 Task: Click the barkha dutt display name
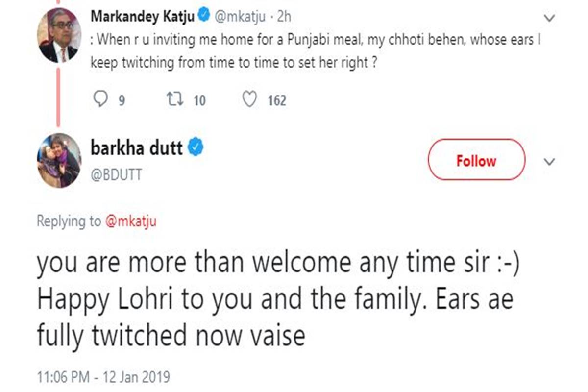137,148
